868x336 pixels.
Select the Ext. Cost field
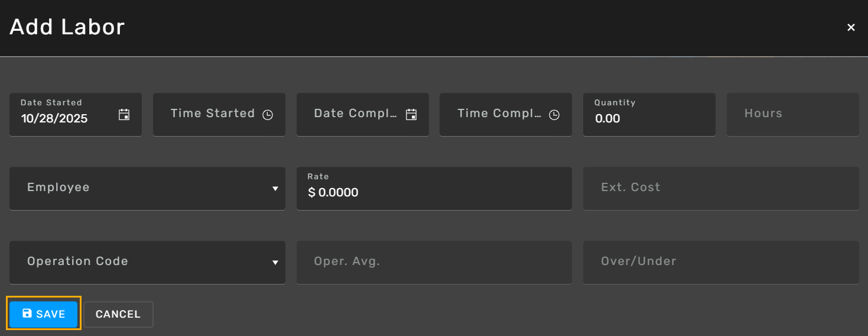[720, 188]
